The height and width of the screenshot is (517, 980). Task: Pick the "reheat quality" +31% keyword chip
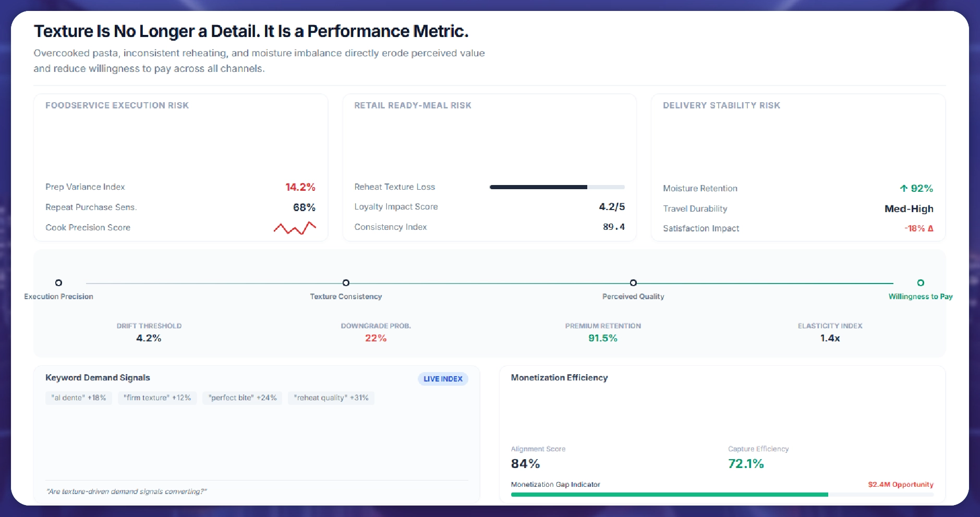[331, 398]
